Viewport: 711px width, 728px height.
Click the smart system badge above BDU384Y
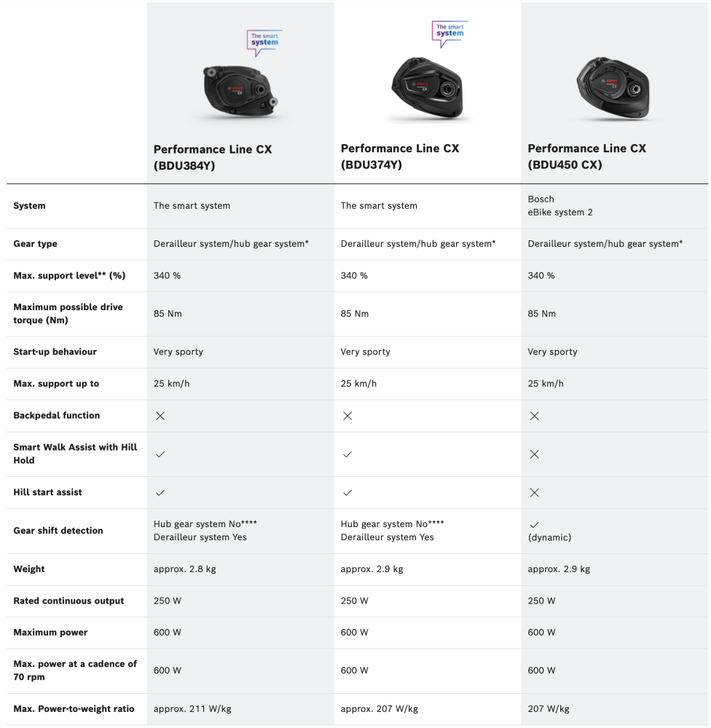[264, 43]
